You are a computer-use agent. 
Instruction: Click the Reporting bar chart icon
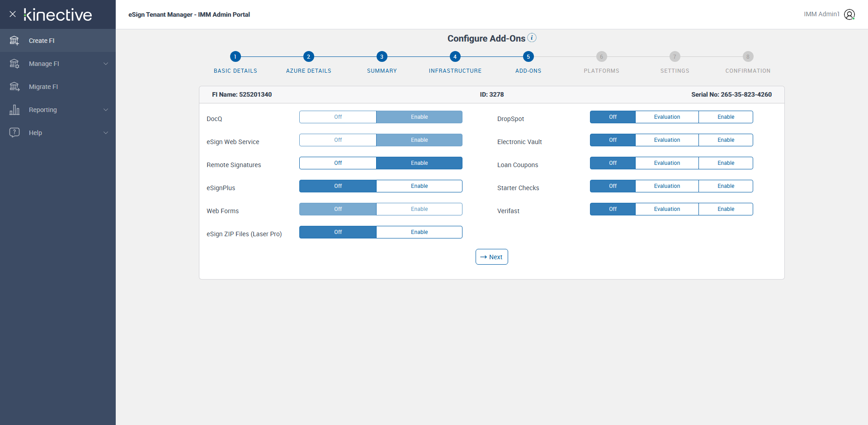coord(14,110)
